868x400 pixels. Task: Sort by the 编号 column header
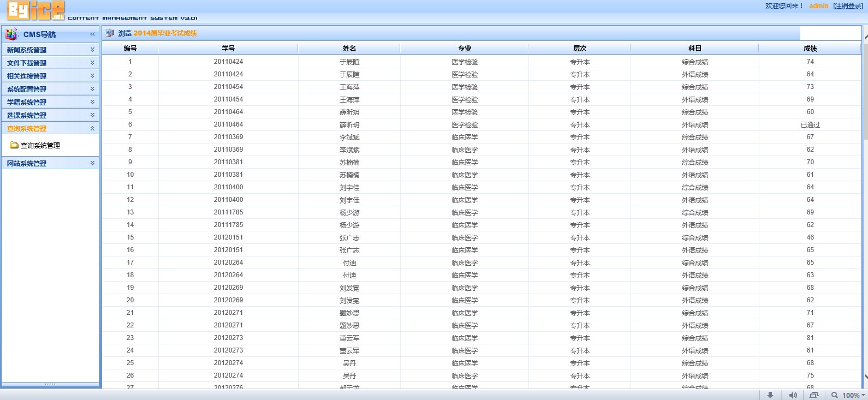[x=130, y=49]
